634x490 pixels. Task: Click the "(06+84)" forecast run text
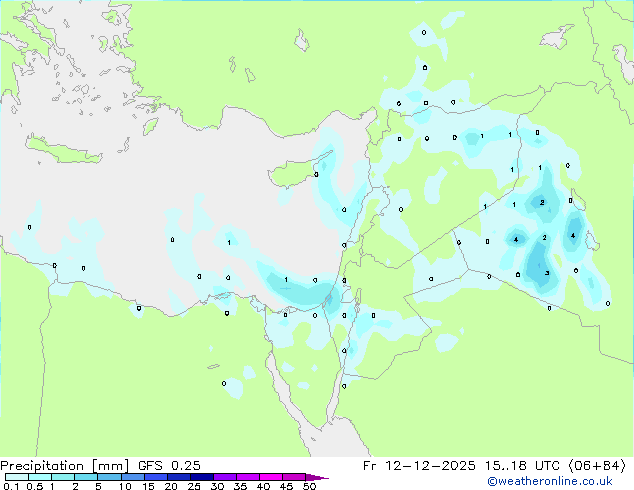[x=597, y=466]
